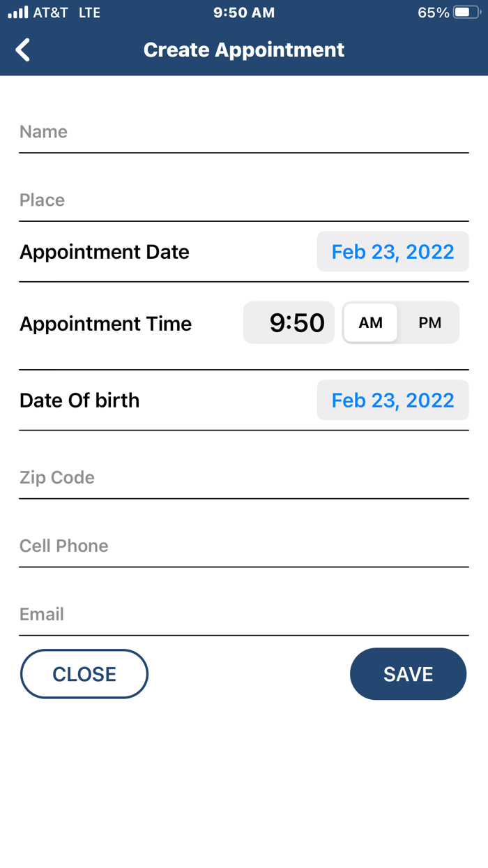This screenshot has height=868, width=488.
Task: Click the CLOSE button
Action: (84, 673)
